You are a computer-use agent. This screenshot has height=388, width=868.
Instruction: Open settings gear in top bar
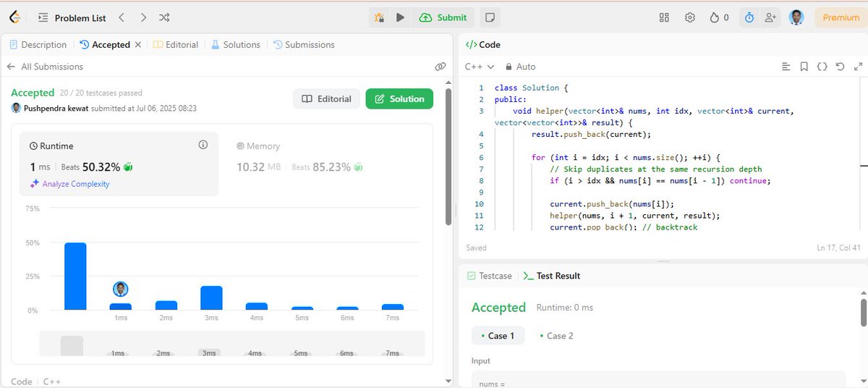tap(690, 17)
